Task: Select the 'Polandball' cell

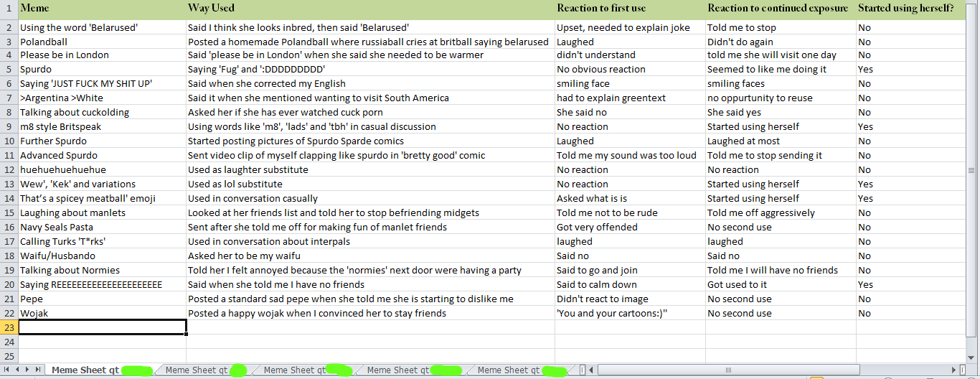Action: click(102, 42)
